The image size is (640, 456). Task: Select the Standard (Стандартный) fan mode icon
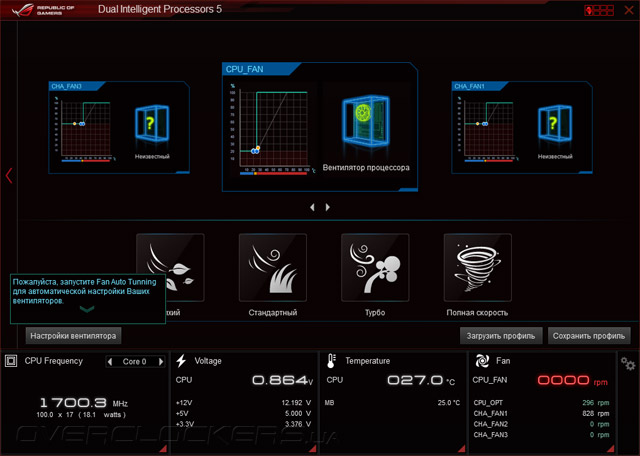273,267
